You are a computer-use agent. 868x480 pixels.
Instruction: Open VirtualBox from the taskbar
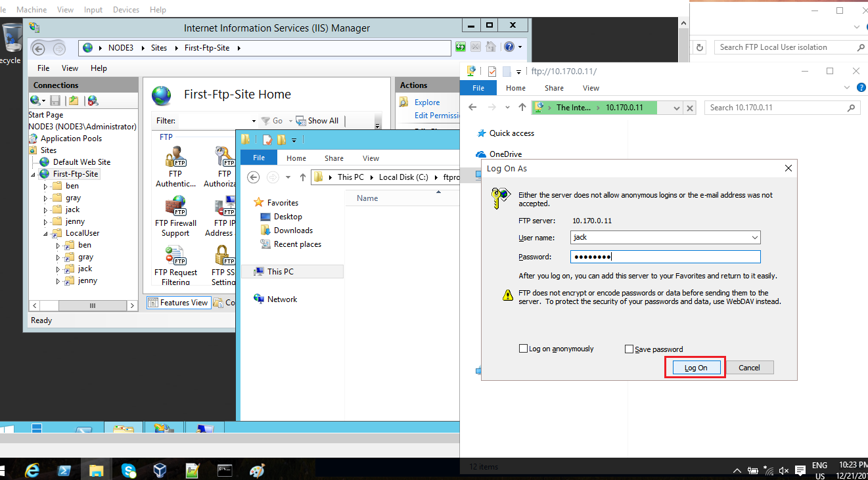tap(160, 470)
